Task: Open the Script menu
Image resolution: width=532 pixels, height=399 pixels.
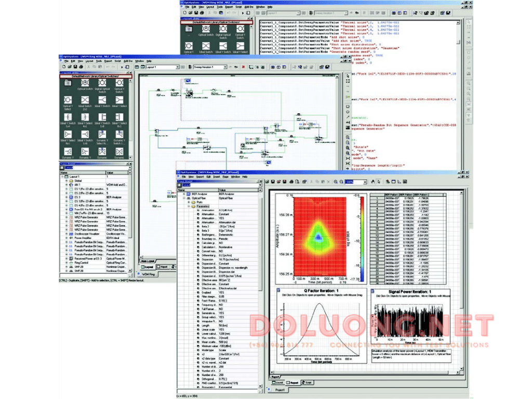Action: pos(116,61)
